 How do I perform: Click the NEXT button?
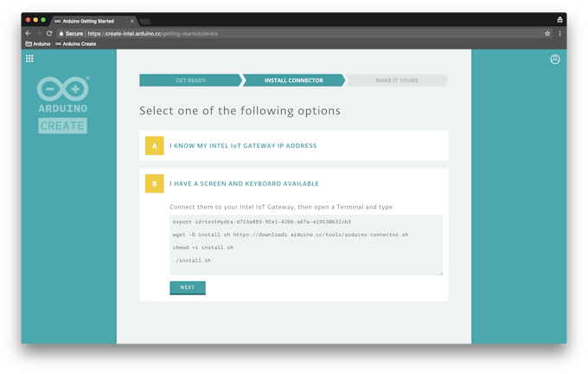[x=188, y=287]
